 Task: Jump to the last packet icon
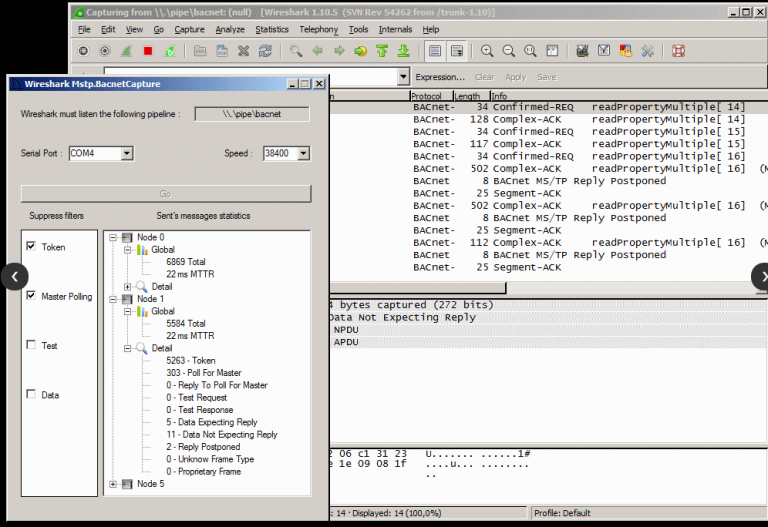404,51
